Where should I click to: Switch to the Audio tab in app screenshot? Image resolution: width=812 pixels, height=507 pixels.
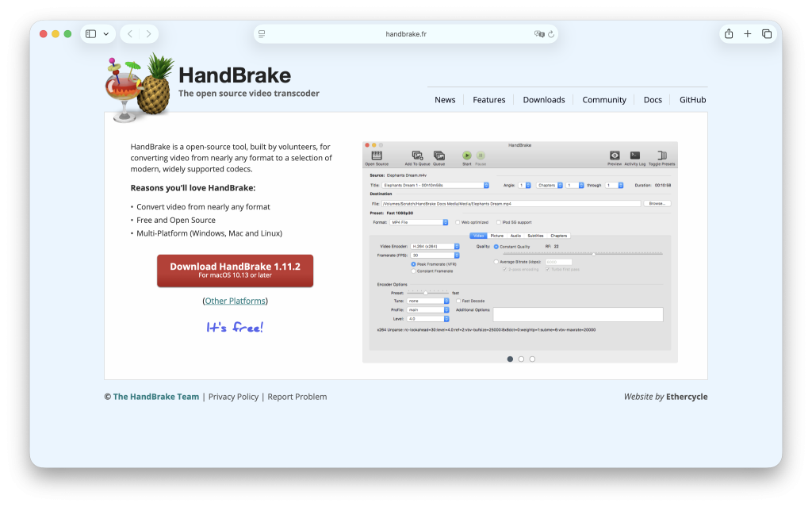point(515,236)
